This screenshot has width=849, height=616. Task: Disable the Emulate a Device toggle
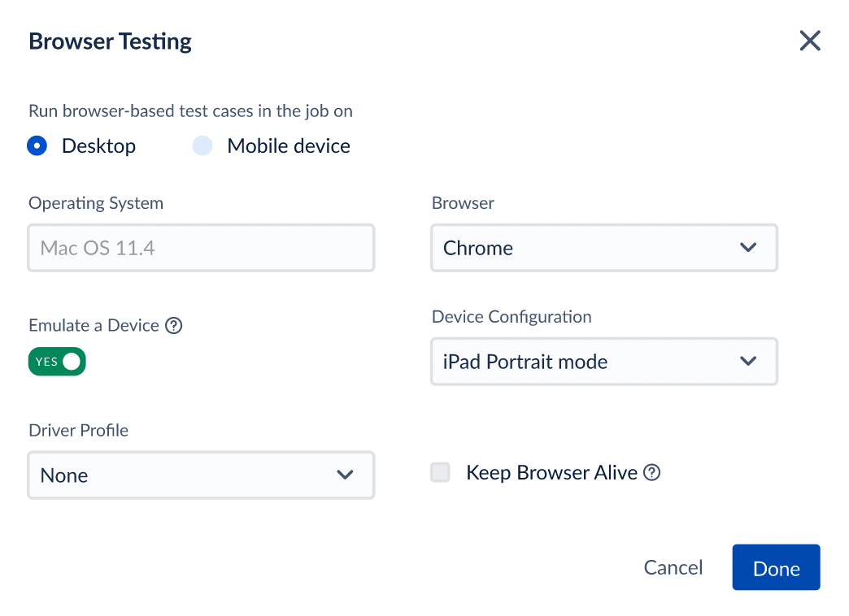point(57,362)
